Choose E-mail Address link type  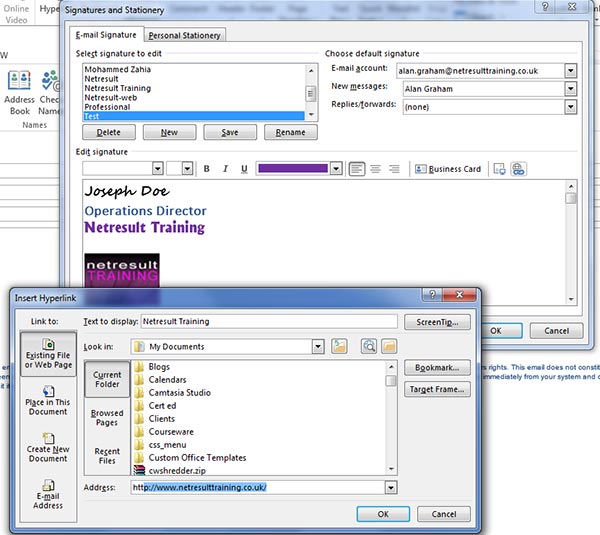point(48,495)
